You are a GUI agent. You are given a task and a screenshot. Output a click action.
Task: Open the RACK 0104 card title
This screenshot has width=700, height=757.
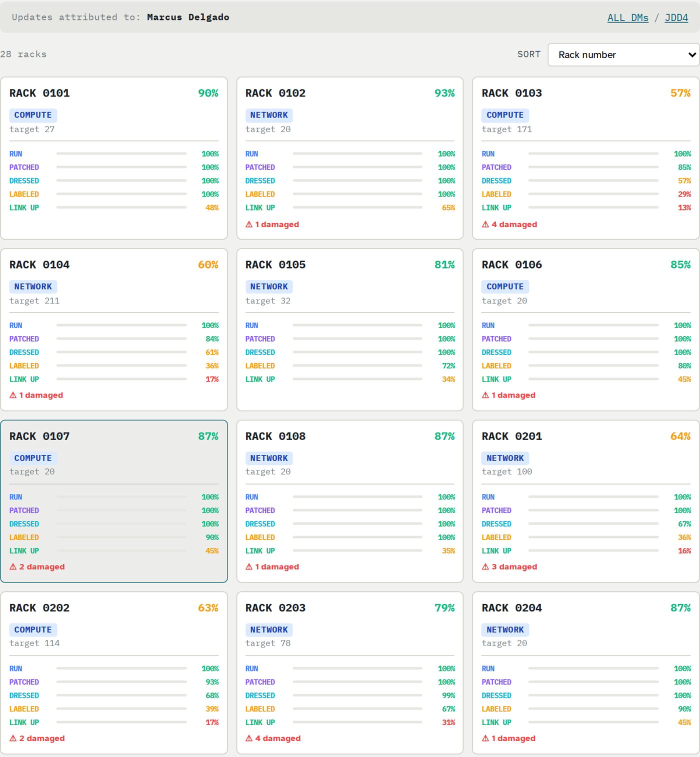[39, 264]
